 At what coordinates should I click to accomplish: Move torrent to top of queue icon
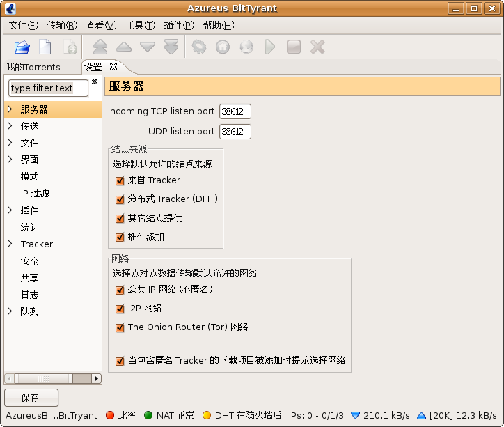pyautogui.click(x=100, y=47)
